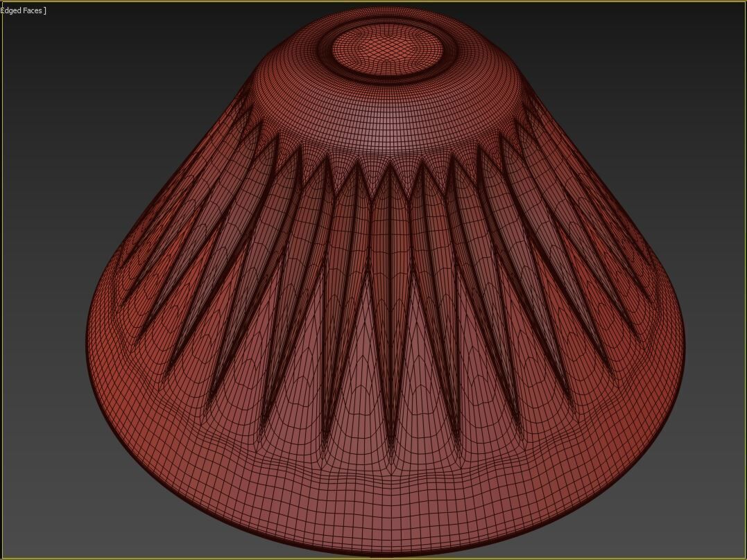Open the Edged Faces viewport shading menu
The width and height of the screenshot is (747, 560).
point(22,10)
